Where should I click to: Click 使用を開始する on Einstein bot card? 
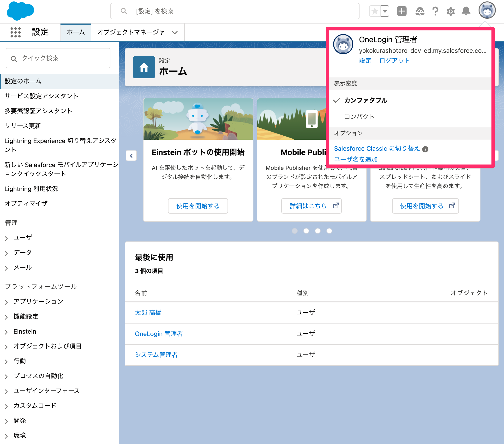(x=198, y=206)
